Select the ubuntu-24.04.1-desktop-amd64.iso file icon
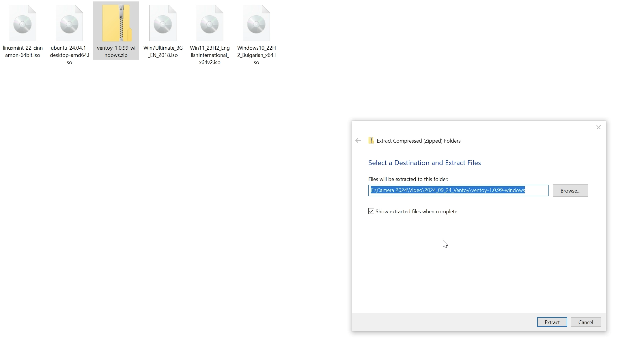The height and width of the screenshot is (364, 644). point(69,23)
